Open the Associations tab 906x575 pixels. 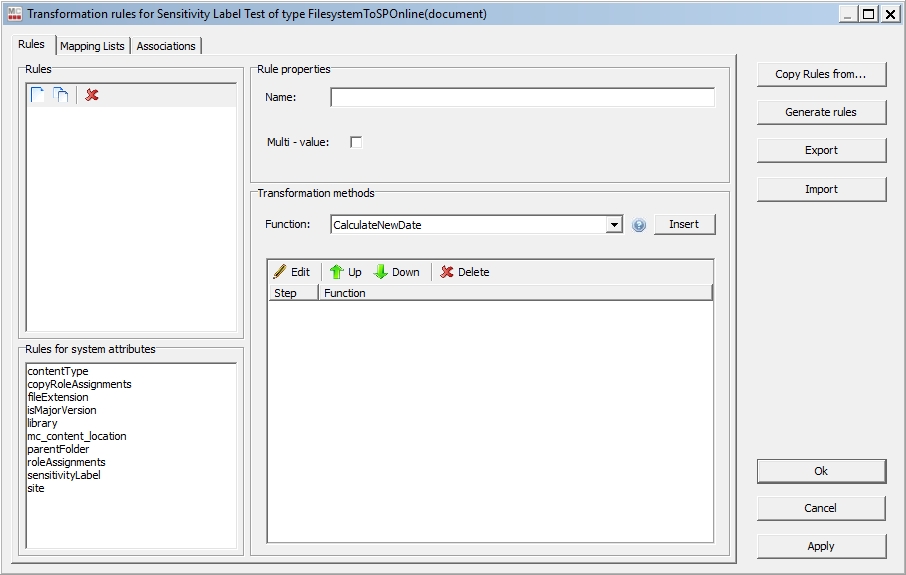coord(166,46)
